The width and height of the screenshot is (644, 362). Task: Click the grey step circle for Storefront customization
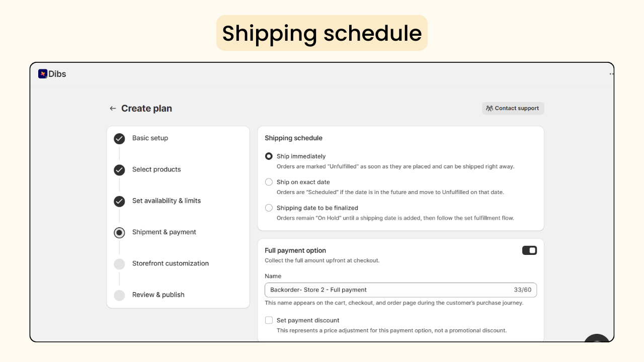119,263
